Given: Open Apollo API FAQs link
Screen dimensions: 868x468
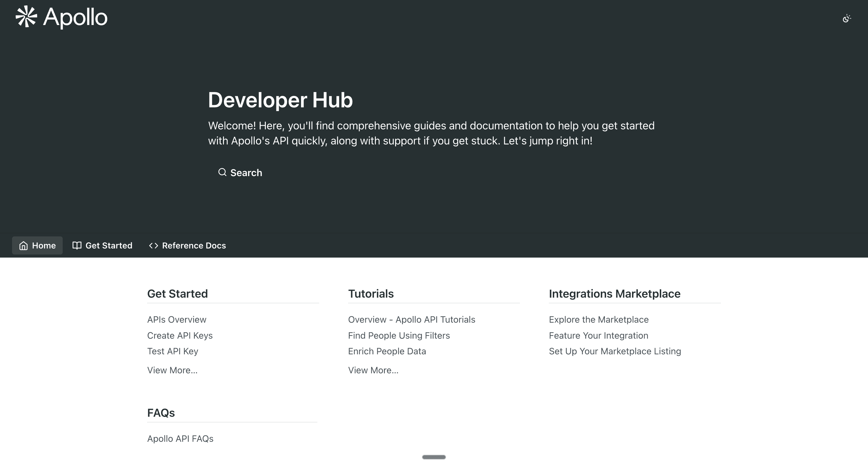Looking at the screenshot, I should coord(180,439).
